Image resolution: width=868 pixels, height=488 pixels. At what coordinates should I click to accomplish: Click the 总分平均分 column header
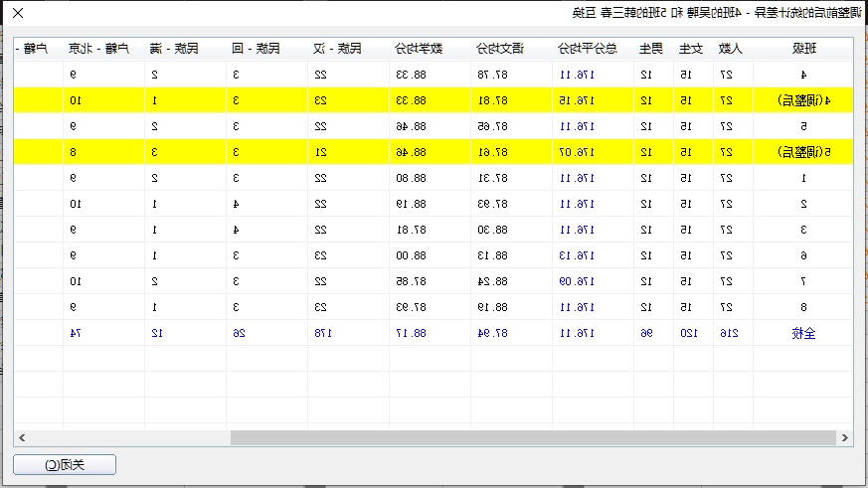[593, 49]
